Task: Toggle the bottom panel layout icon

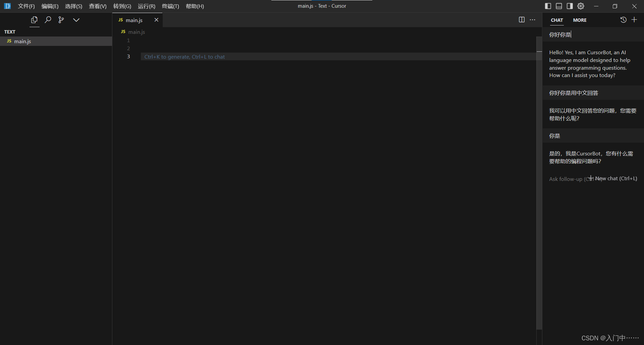Action: click(x=559, y=6)
